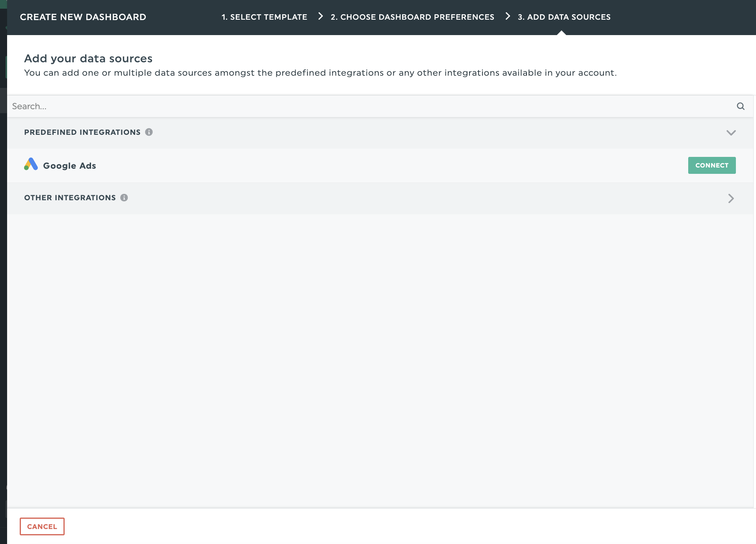This screenshot has height=544, width=756.
Task: Click the Add your data sources heading
Action: coord(88,58)
